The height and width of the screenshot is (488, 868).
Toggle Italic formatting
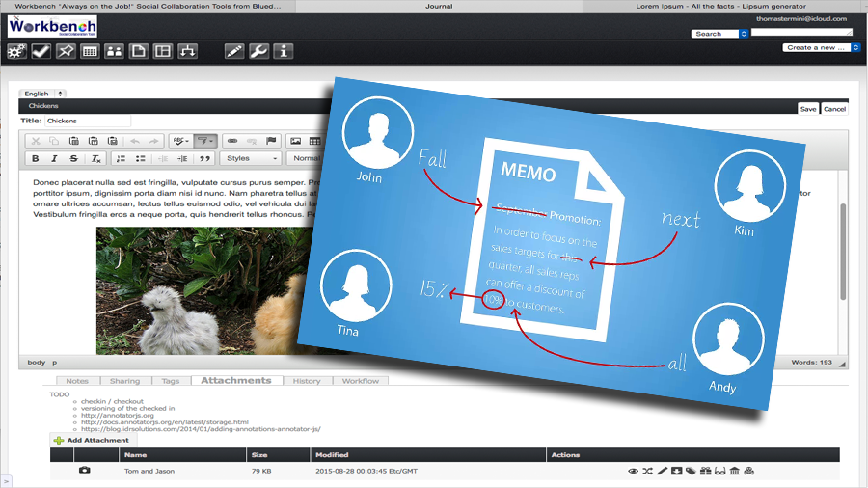tap(54, 159)
